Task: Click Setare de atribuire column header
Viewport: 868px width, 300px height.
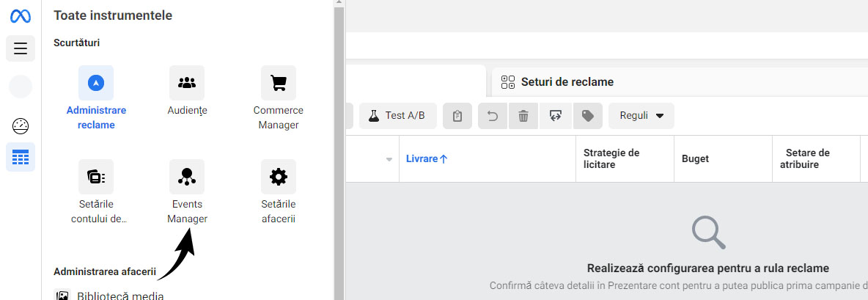Action: coord(804,159)
